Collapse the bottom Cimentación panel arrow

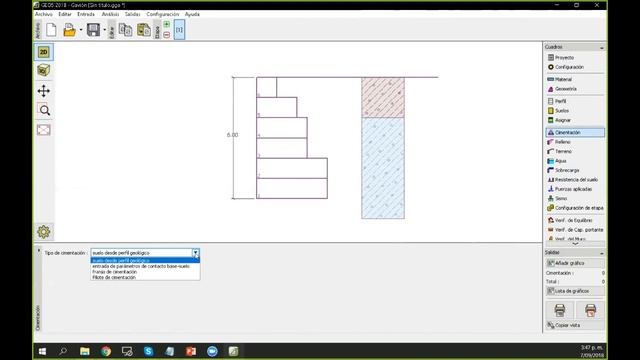(x=39, y=250)
